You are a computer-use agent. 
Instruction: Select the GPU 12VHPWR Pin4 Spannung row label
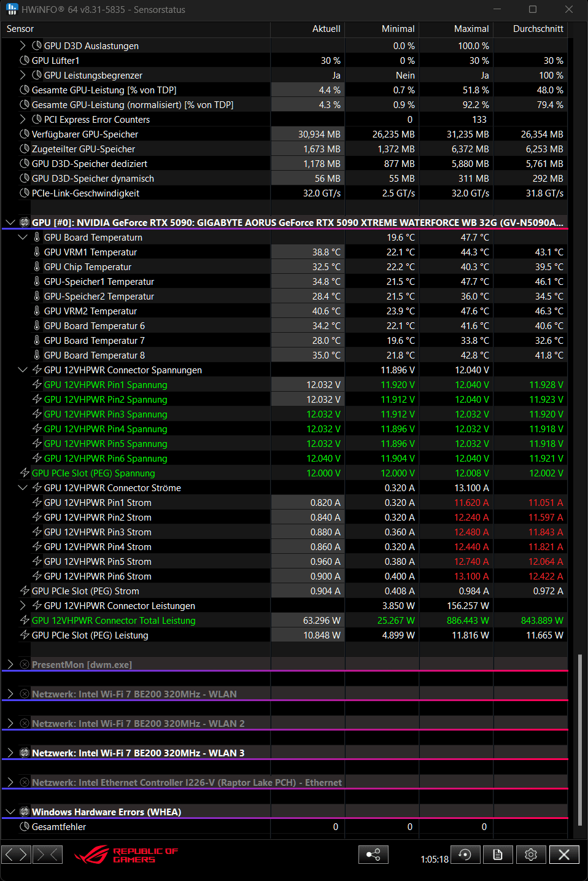106,429
